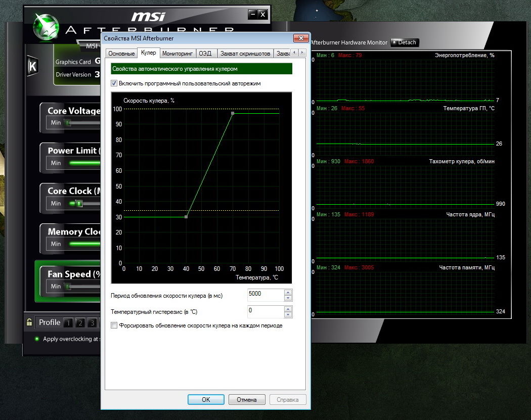531x420 pixels.
Task: Open the Основные tab
Action: 121,54
